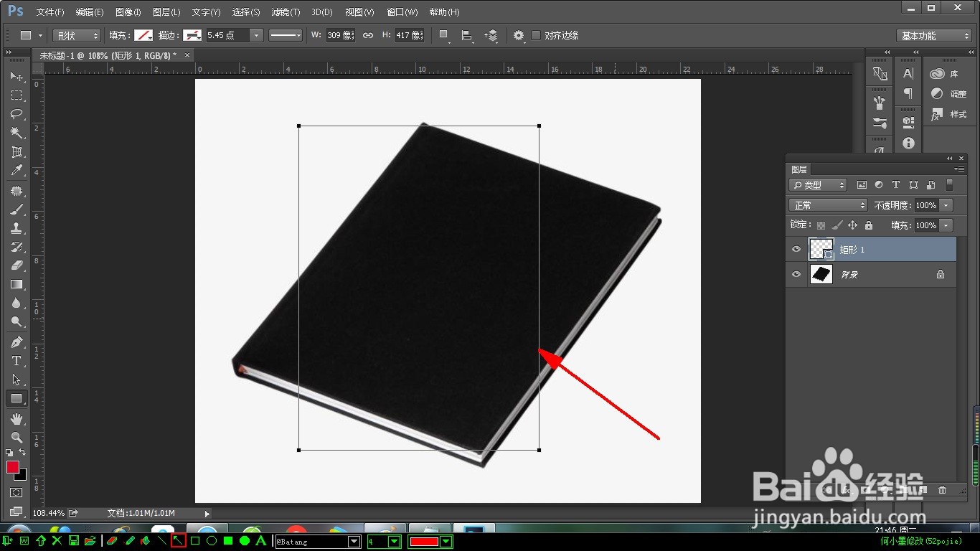Viewport: 980px width, 551px height.
Task: Open the Character panel icon
Action: tap(908, 73)
